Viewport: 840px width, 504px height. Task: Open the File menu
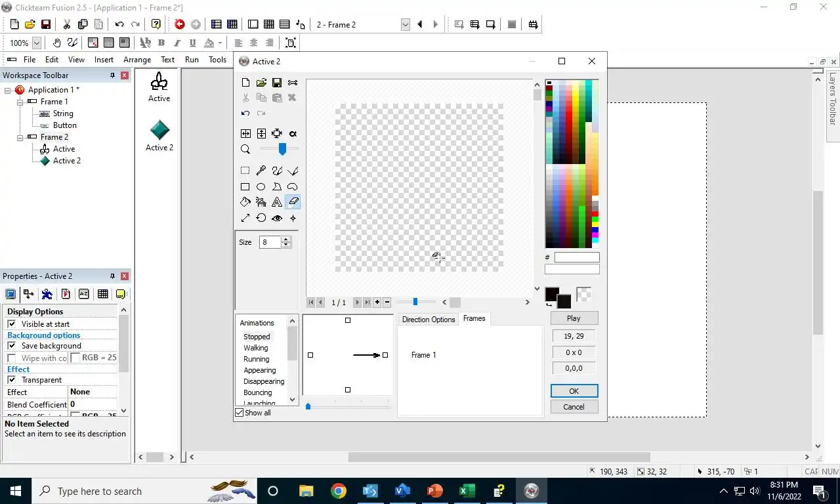[x=30, y=60]
